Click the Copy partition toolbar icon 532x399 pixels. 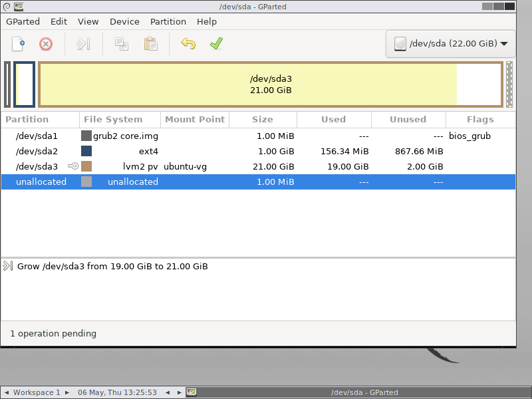(121, 44)
